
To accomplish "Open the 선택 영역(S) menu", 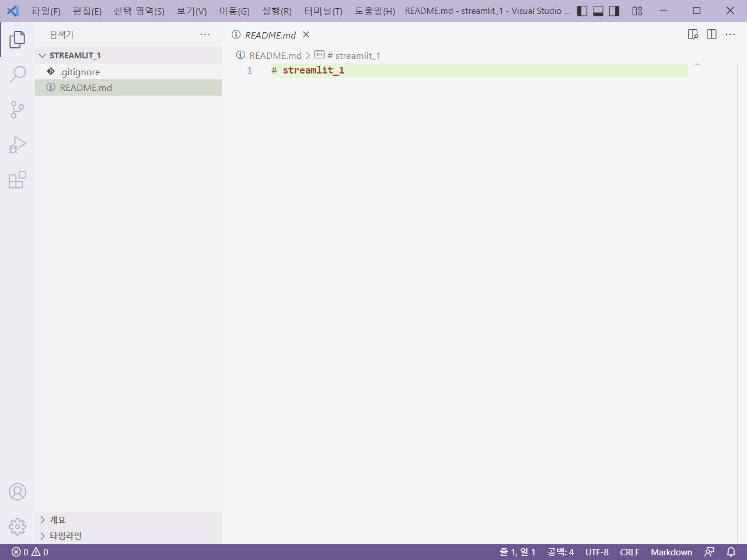I will pyautogui.click(x=139, y=11).
